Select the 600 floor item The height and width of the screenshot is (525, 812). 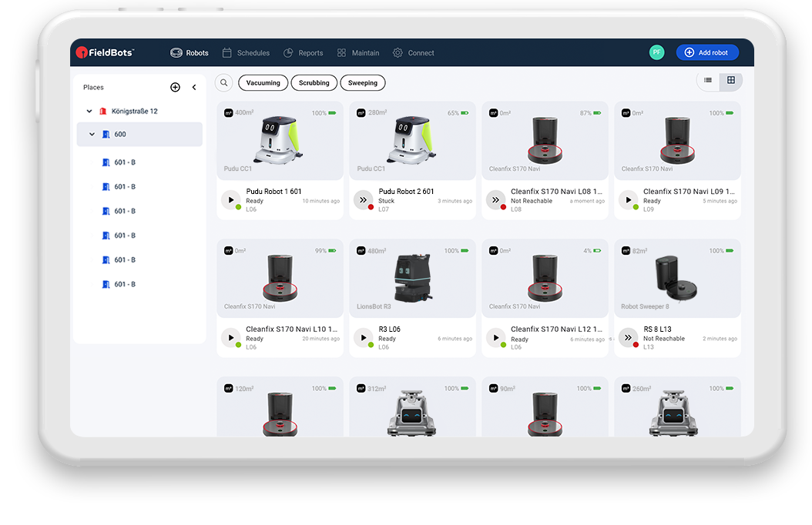pyautogui.click(x=139, y=135)
